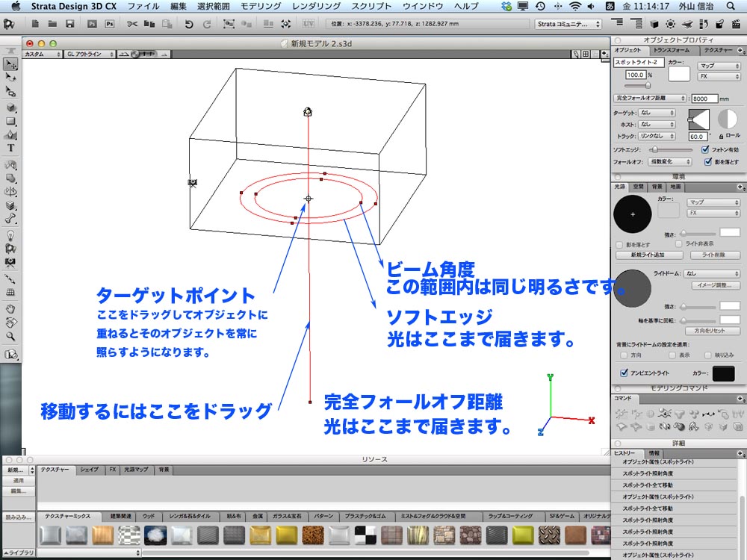This screenshot has height=560, width=747.
Task: Click the ソフトエッジ slider
Action: click(x=670, y=150)
